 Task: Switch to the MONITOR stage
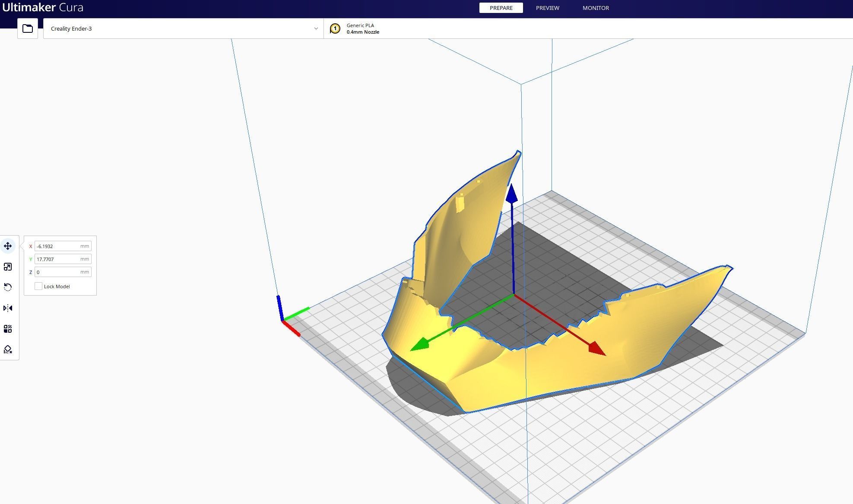[x=596, y=8]
